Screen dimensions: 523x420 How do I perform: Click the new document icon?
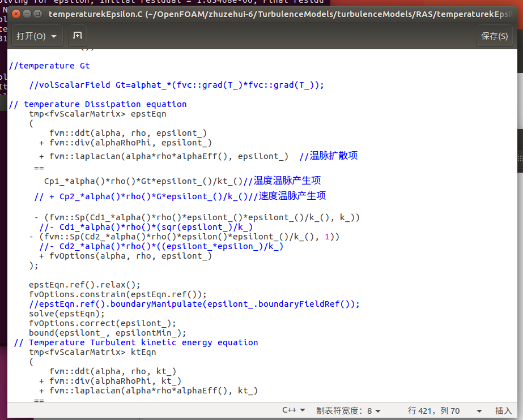(x=78, y=36)
